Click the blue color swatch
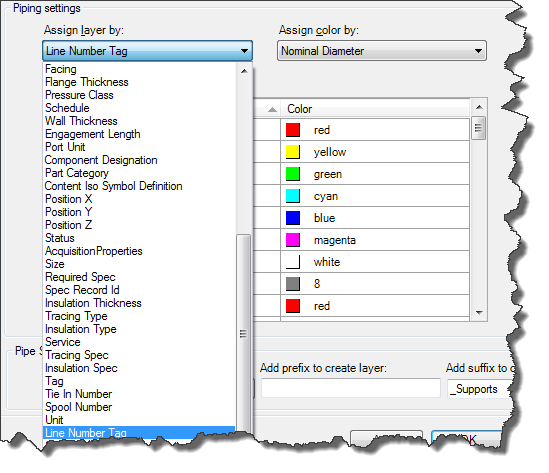 [293, 218]
